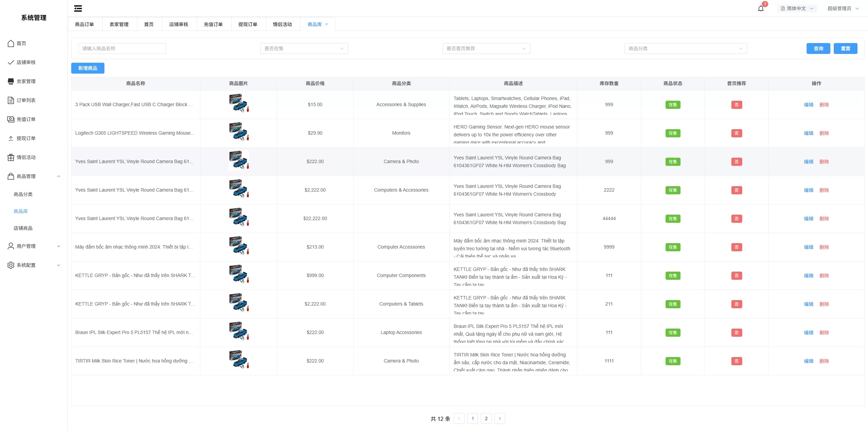Switch to the 充值订单 tab
Image resolution: width=868 pixels, height=431 pixels.
click(x=213, y=24)
